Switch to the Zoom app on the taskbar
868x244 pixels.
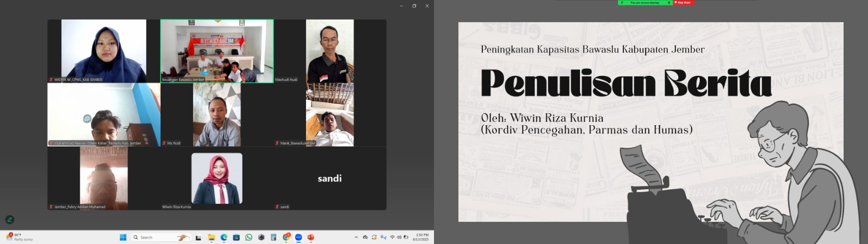[x=298, y=237]
